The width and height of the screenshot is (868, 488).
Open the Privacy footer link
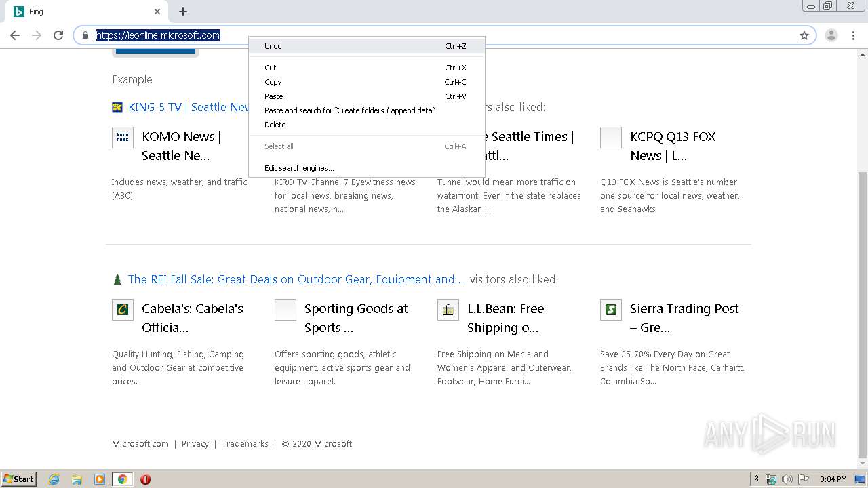[x=195, y=444]
